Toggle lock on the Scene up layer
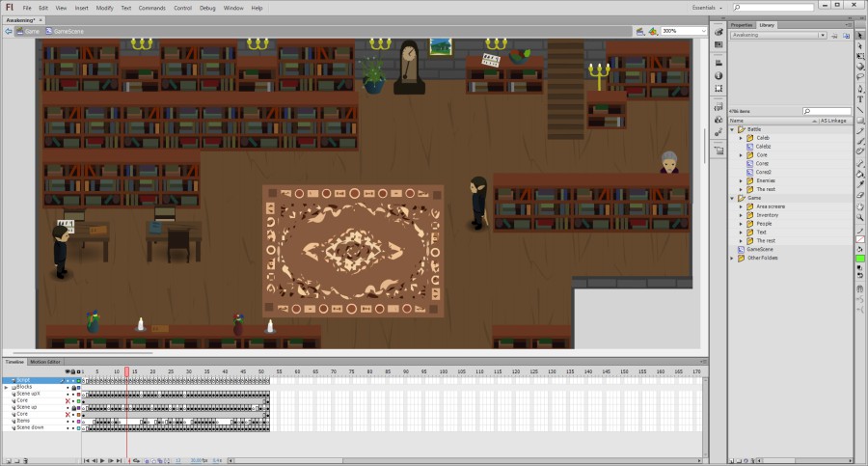Screen dimensions: 868x466 coord(73,407)
